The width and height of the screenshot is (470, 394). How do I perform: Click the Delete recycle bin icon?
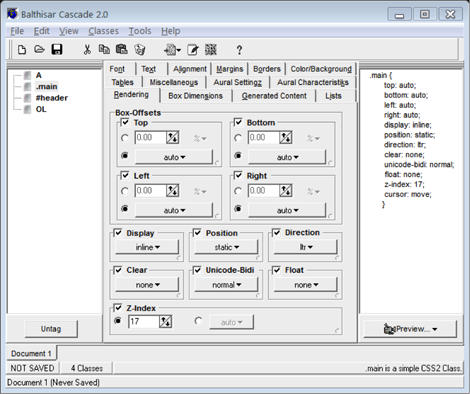[x=139, y=50]
